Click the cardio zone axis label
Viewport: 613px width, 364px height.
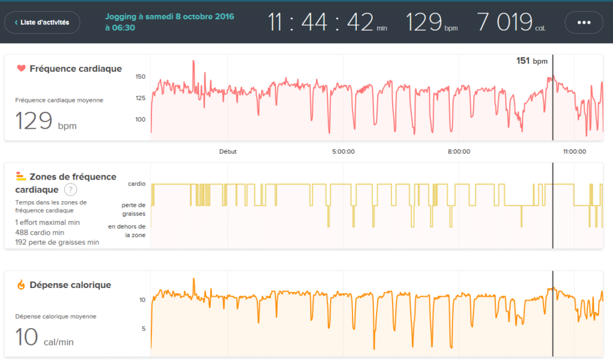click(136, 184)
